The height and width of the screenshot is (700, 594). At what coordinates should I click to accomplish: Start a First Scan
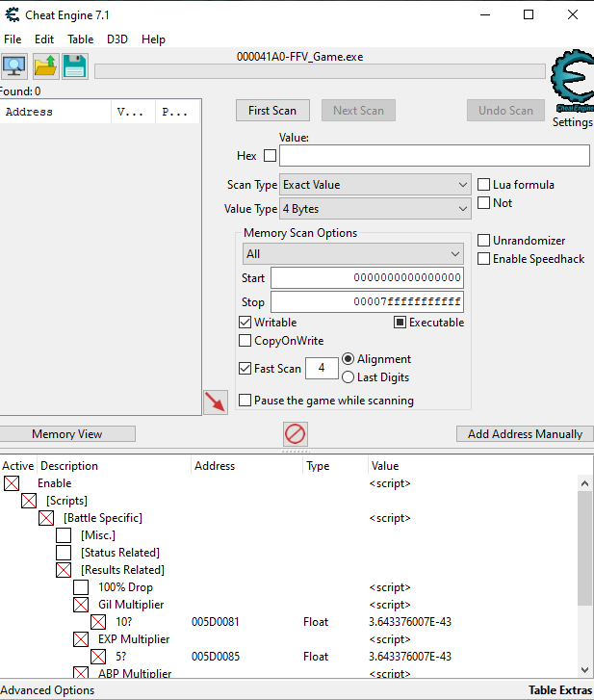click(272, 111)
